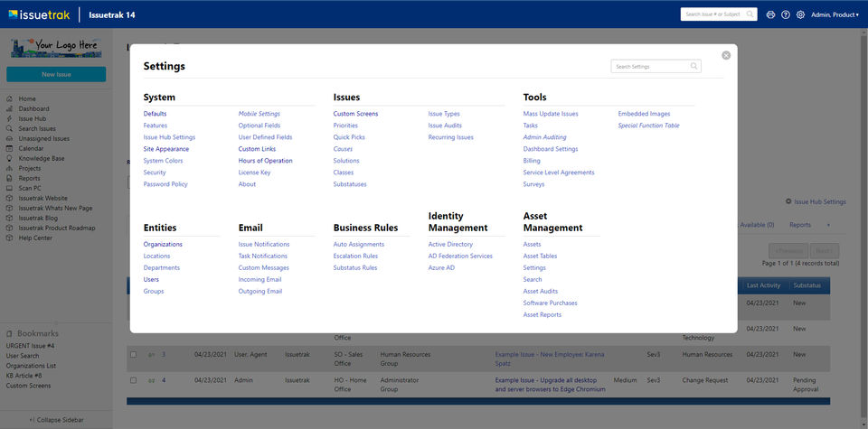868x429 pixels.
Task: Open Substatuses settings link
Action: click(350, 184)
